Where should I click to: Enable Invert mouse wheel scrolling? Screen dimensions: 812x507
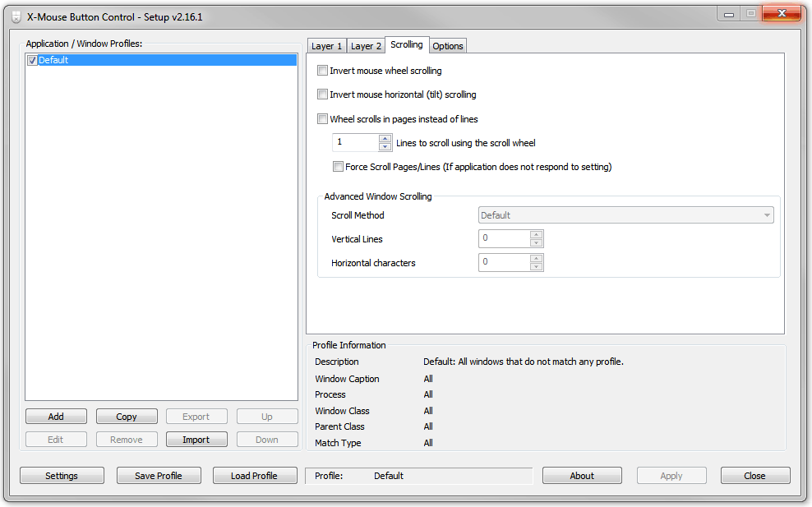coord(323,71)
